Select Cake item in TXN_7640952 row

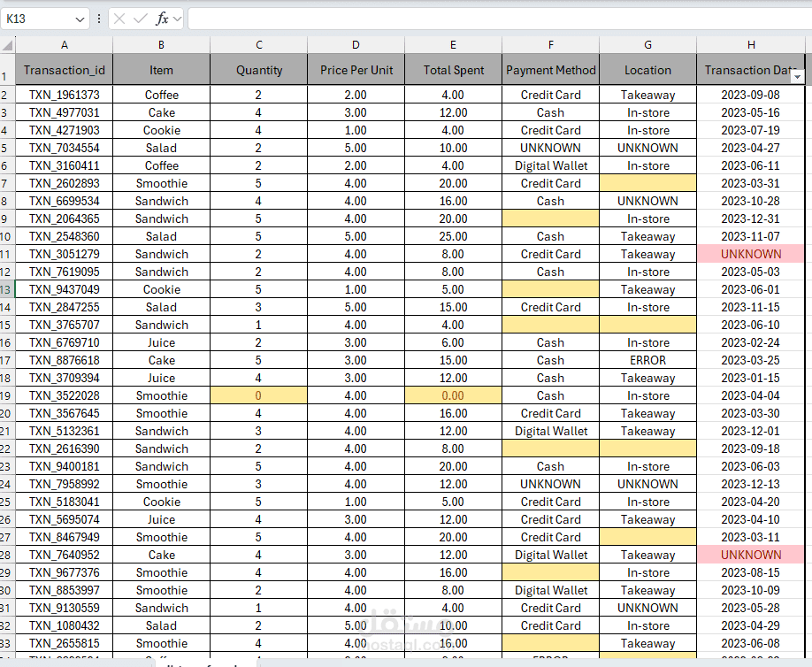tap(162, 556)
